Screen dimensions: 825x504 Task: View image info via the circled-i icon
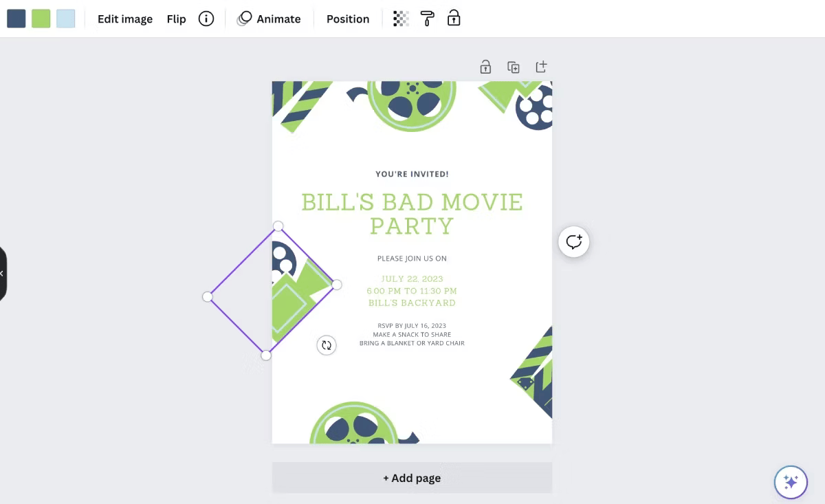(206, 19)
